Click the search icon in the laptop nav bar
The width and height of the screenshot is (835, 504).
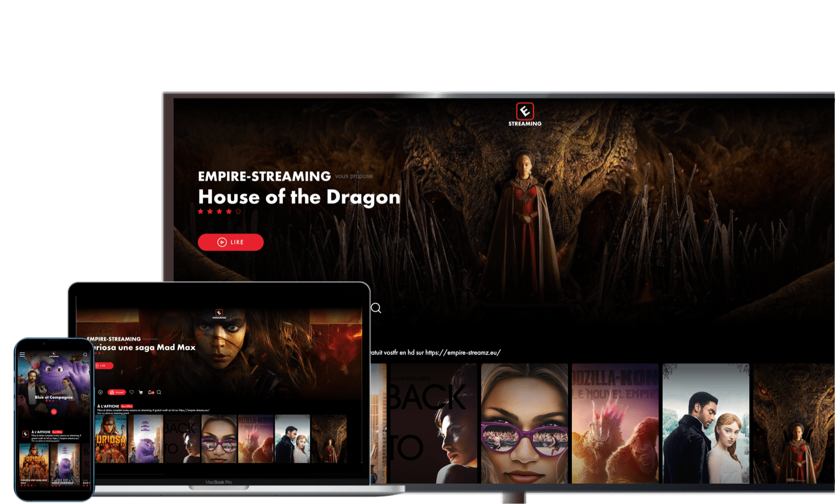click(159, 392)
